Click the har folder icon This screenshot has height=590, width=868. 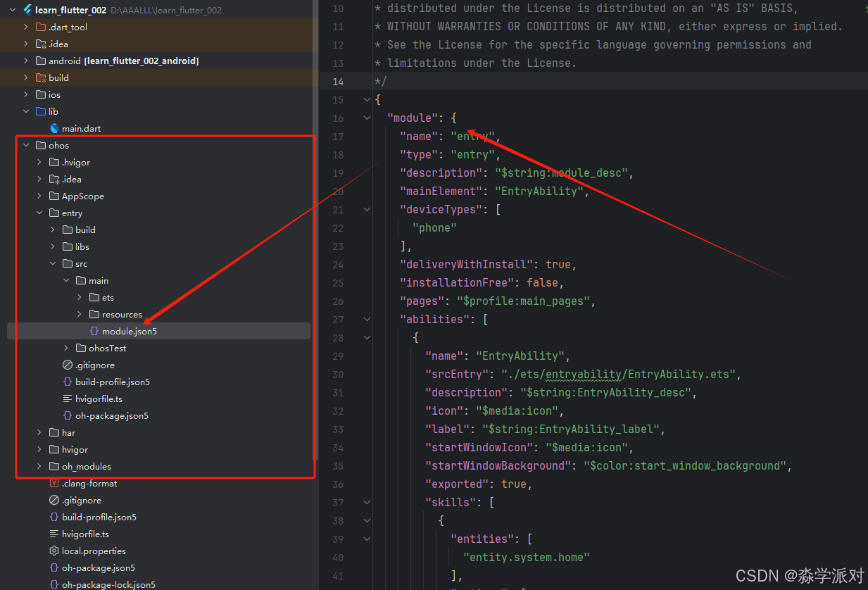[x=54, y=432]
